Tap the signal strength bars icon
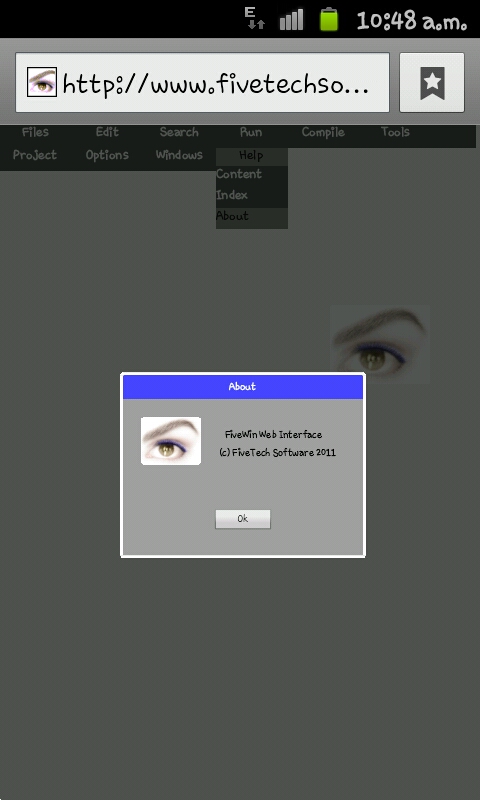 point(291,19)
